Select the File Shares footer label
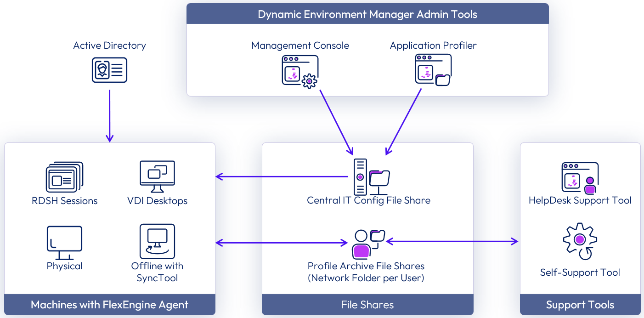Image resolution: width=644 pixels, height=318 pixels. pyautogui.click(x=367, y=305)
